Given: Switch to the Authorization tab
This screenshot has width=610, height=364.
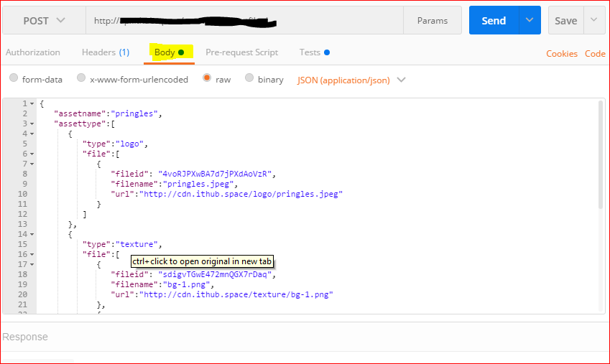Looking at the screenshot, I should tap(32, 52).
